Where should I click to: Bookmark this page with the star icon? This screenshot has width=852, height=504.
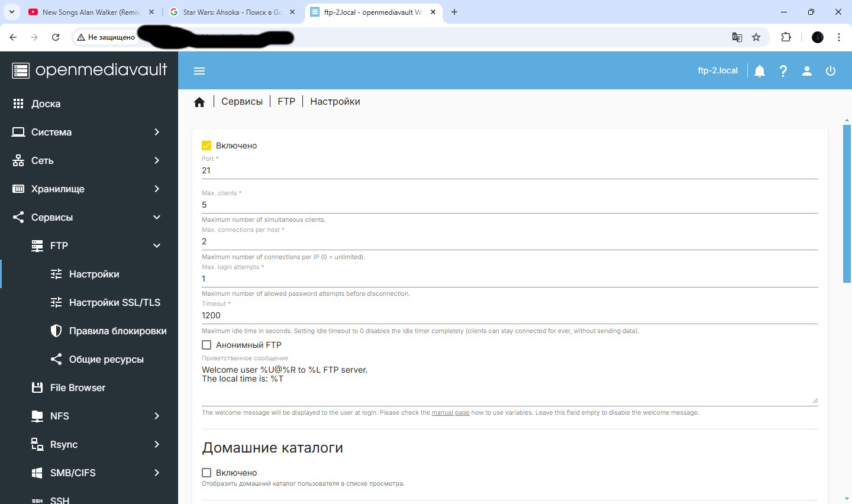point(756,37)
